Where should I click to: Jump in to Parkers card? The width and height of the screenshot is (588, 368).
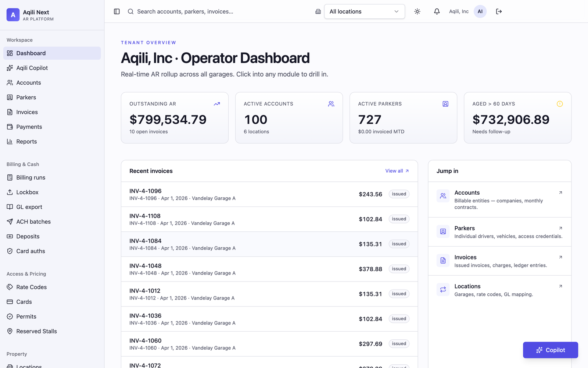click(x=499, y=232)
